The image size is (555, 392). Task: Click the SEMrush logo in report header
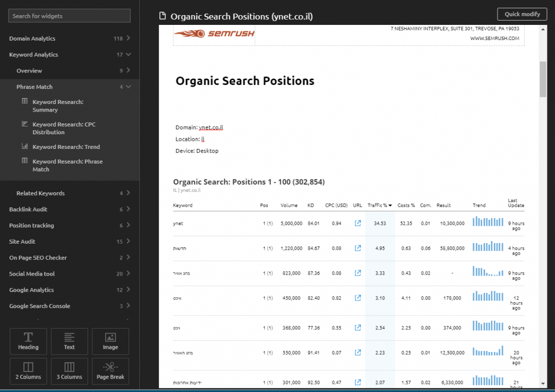click(x=214, y=34)
